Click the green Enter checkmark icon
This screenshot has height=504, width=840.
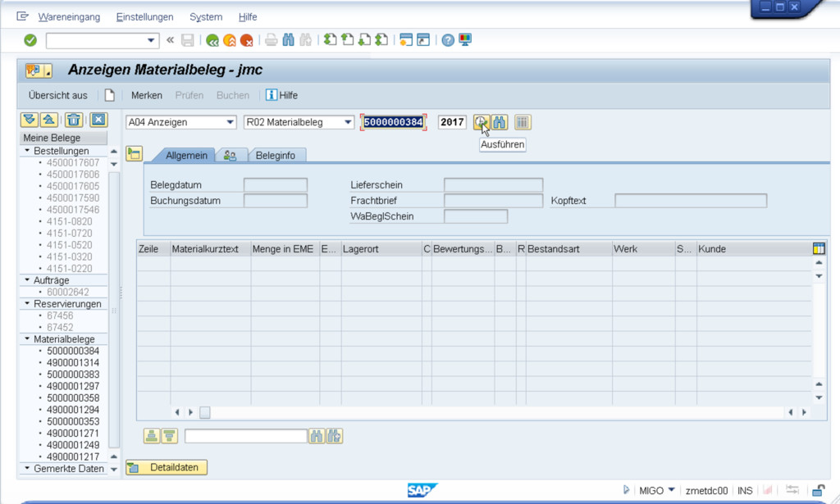pos(30,40)
